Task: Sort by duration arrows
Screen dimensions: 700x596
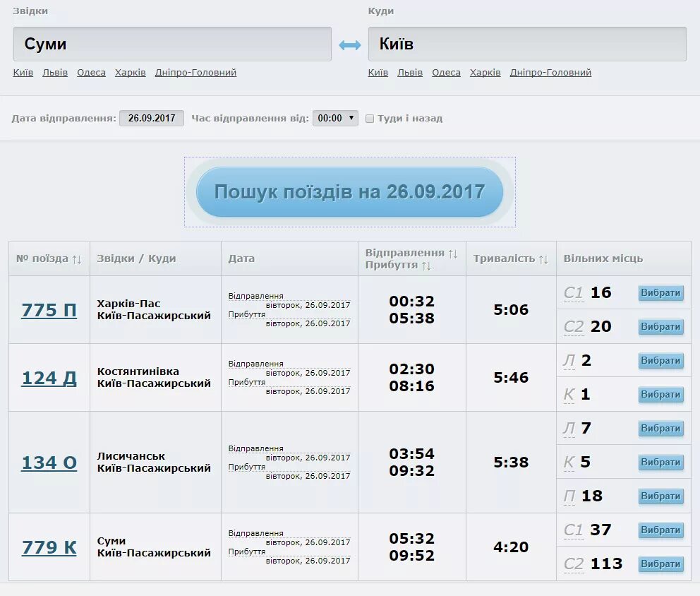Action: (x=543, y=260)
